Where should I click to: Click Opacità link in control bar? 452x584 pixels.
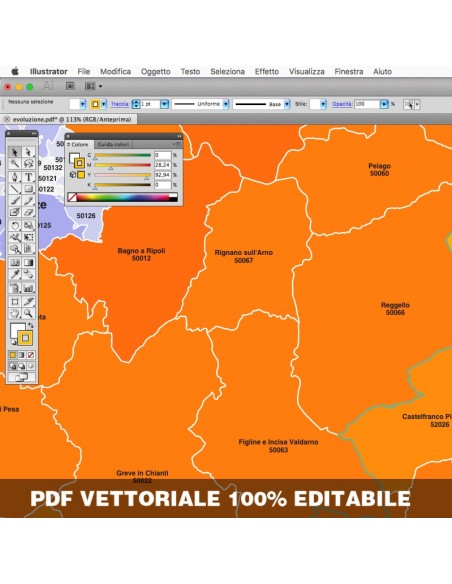click(342, 104)
